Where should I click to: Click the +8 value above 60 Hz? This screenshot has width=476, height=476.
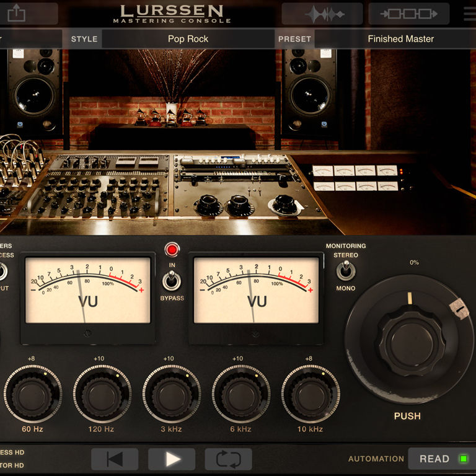[31, 358]
